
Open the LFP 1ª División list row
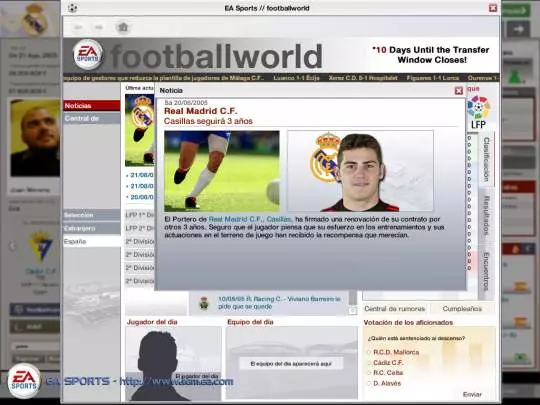139,215
